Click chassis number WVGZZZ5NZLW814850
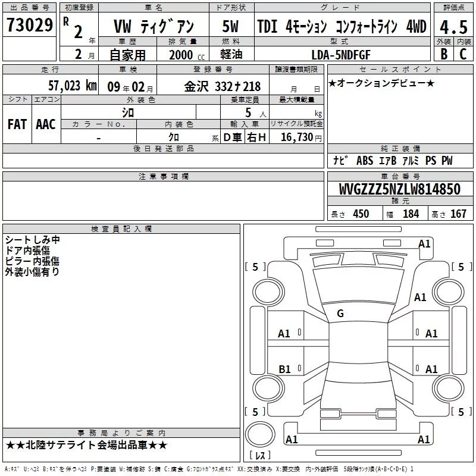476x476 pixels. (x=399, y=190)
